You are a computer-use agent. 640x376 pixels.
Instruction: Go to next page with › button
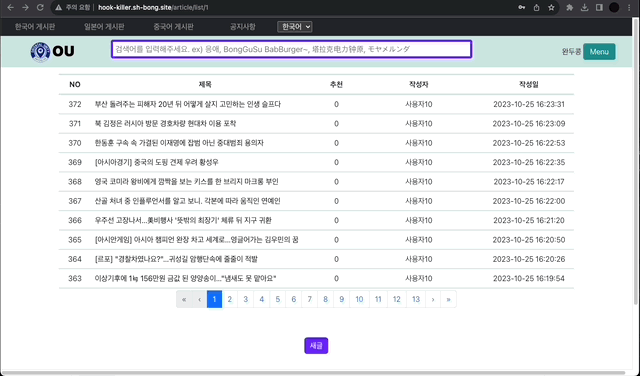[433, 299]
